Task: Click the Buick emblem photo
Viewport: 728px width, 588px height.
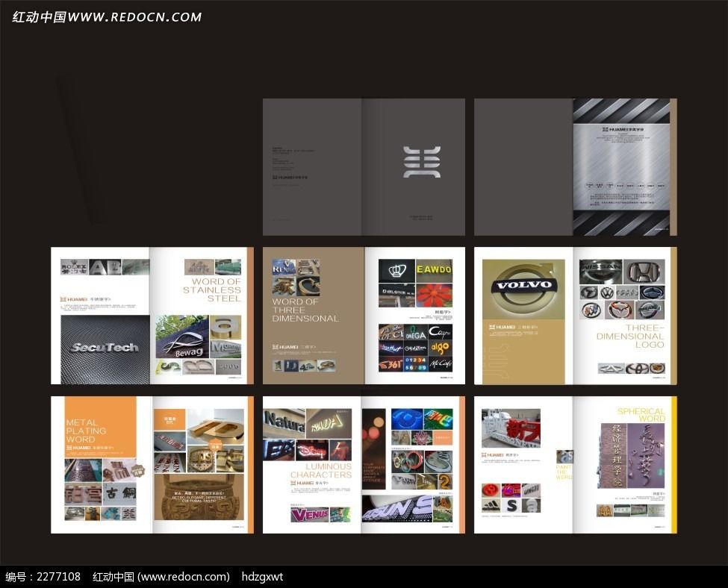Action: pos(591,310)
